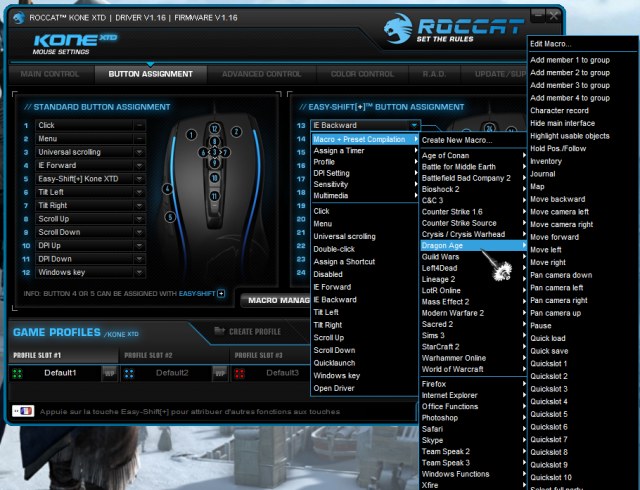Open Dragon Age macro preset submenu
Viewport: 640px width, 490px height.
(473, 245)
